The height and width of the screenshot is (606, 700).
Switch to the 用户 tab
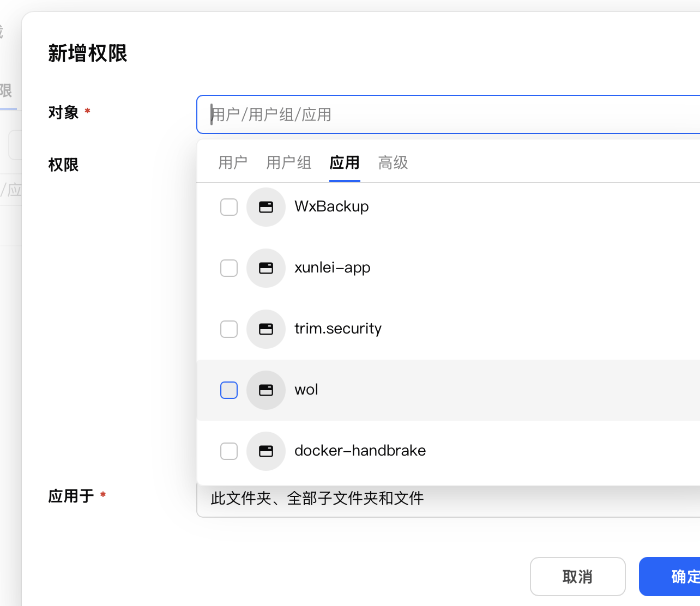(233, 162)
